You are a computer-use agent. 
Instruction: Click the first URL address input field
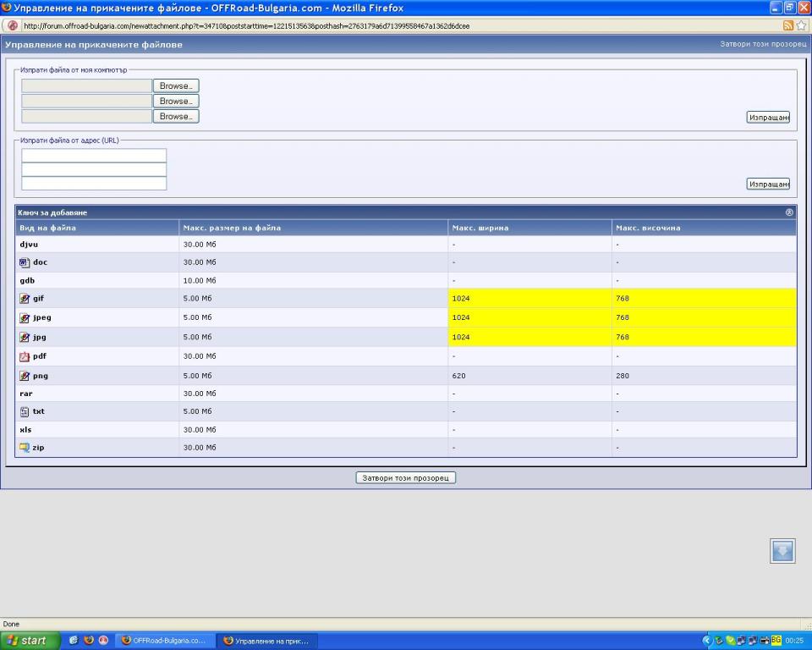pyautogui.click(x=94, y=156)
